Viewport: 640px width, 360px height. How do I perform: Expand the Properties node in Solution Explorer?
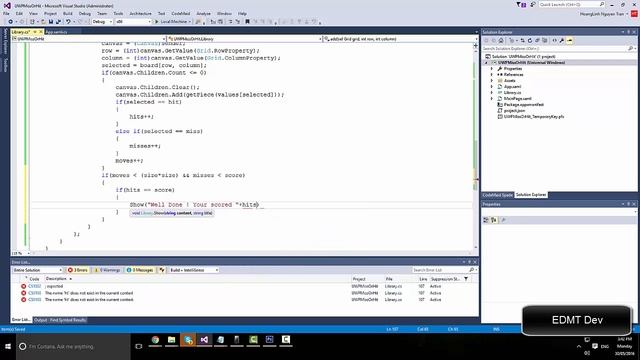491,69
